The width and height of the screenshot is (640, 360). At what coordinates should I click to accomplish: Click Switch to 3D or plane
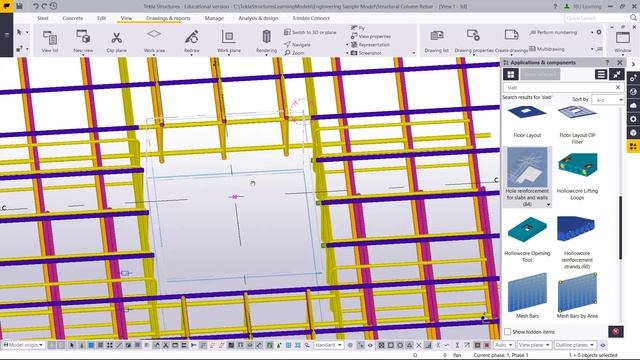tap(310, 32)
